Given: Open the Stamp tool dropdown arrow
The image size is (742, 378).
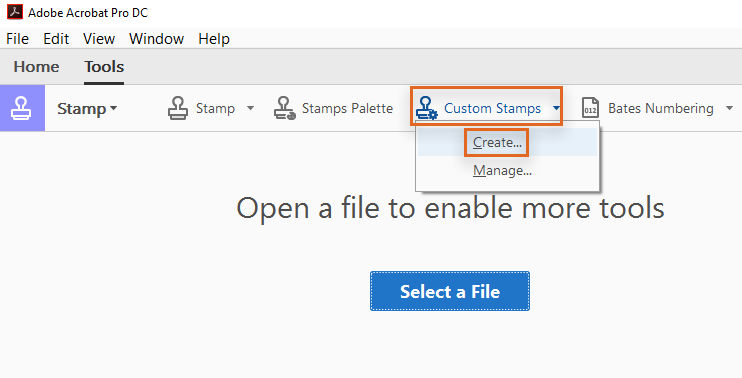Looking at the screenshot, I should (250, 108).
